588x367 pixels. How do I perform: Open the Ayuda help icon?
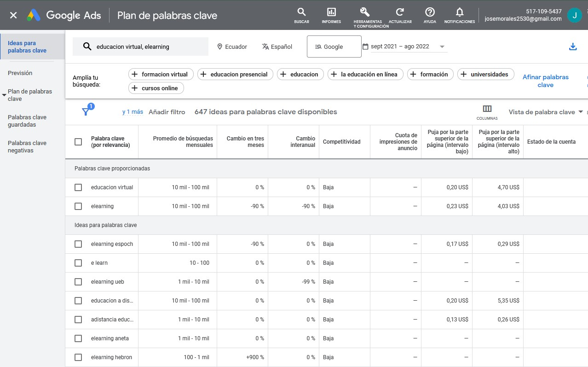(430, 12)
